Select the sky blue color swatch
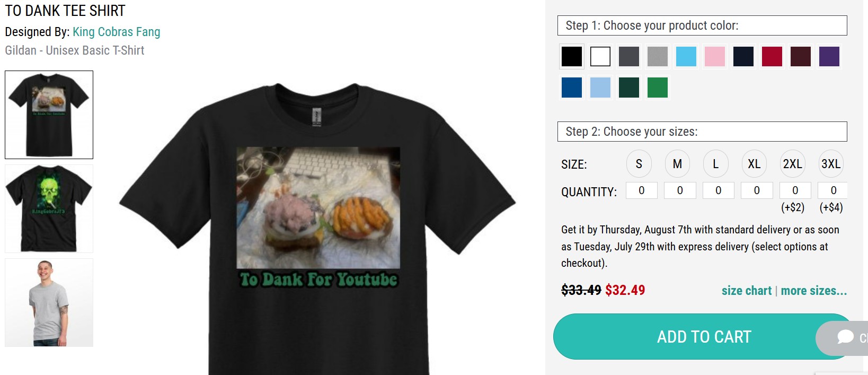The width and height of the screenshot is (868, 375). click(x=686, y=56)
